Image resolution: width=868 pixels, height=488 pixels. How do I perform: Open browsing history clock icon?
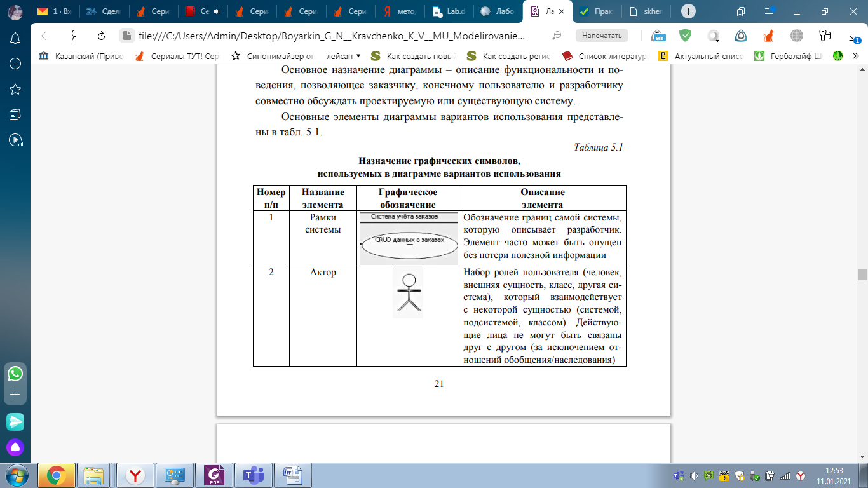pyautogui.click(x=15, y=64)
